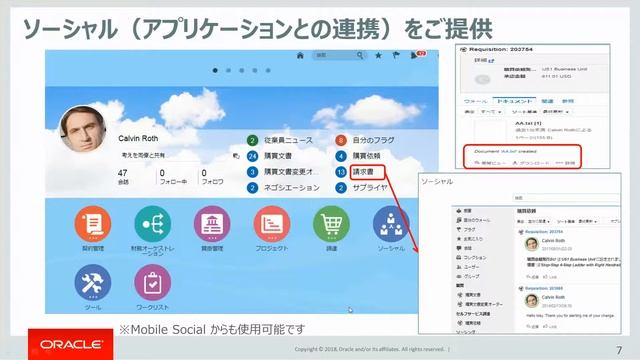
Task: Click Calvin Roth's large profile photo
Action: click(x=83, y=129)
